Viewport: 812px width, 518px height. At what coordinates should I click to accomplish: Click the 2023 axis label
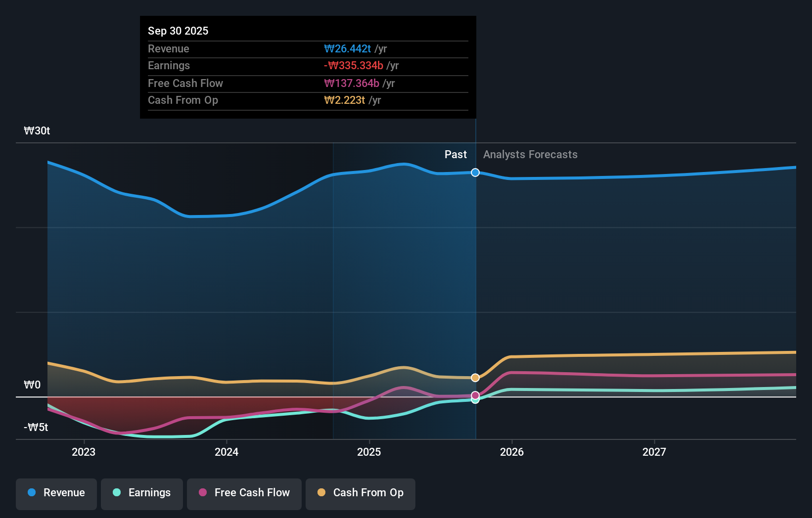pyautogui.click(x=84, y=451)
